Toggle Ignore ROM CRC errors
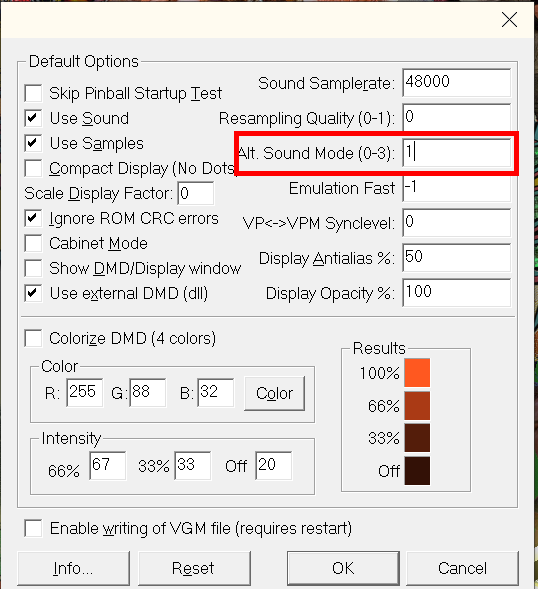538x589 pixels. tap(33, 218)
